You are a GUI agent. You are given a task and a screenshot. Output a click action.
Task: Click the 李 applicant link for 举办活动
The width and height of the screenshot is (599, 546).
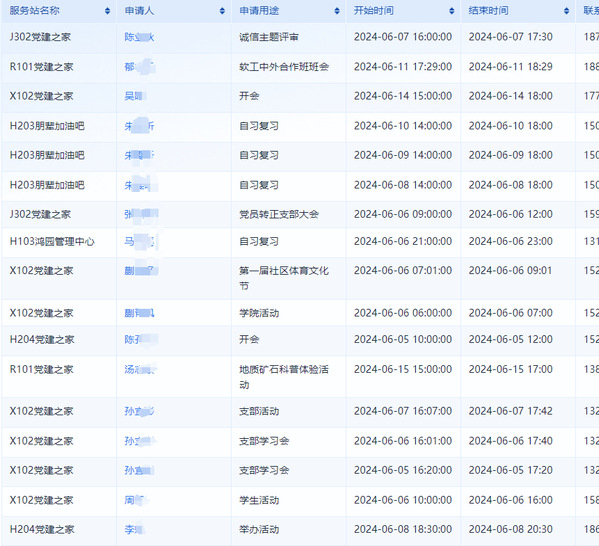pos(134,530)
